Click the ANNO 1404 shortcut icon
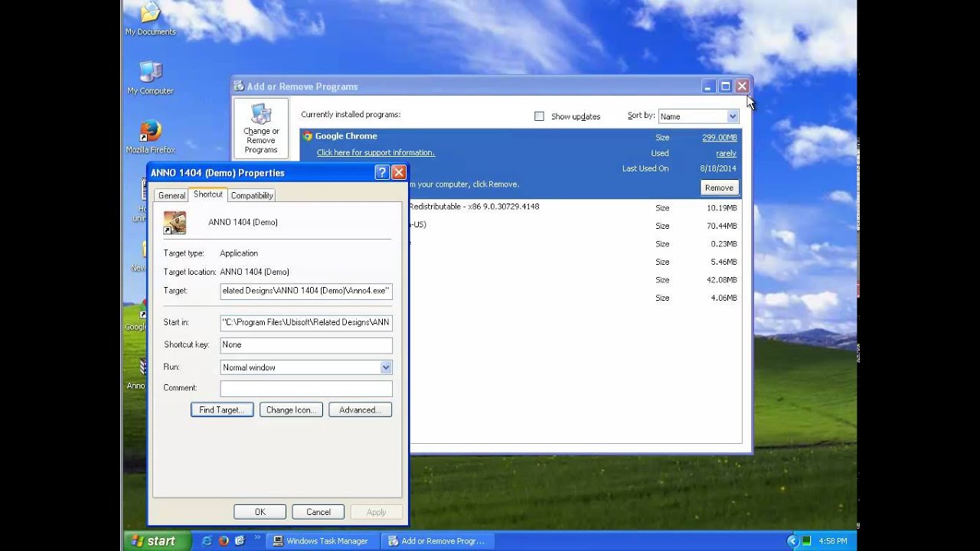 click(x=175, y=223)
